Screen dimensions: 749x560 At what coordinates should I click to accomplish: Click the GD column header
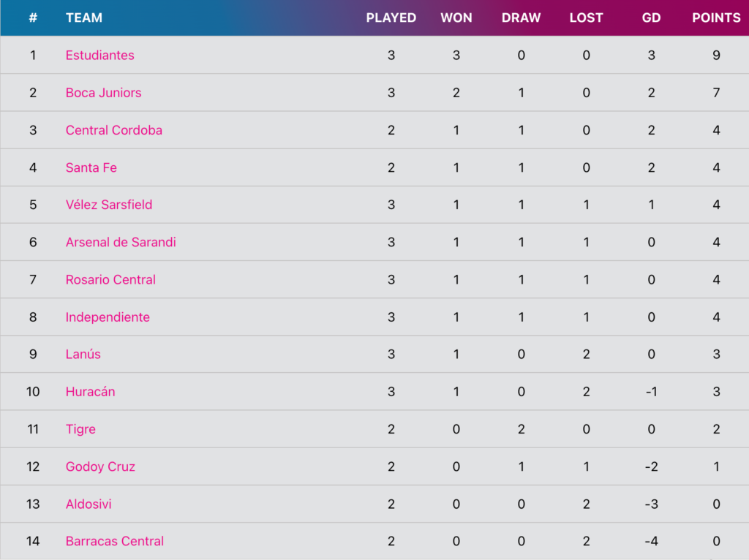pyautogui.click(x=651, y=18)
